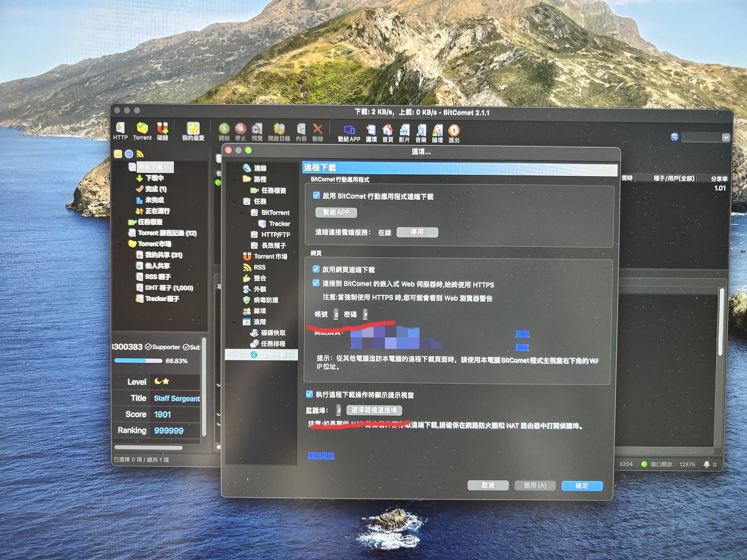The width and height of the screenshot is (747, 560).
Task: Open the 繫結 APP toolbar icon
Action: pyautogui.click(x=349, y=130)
